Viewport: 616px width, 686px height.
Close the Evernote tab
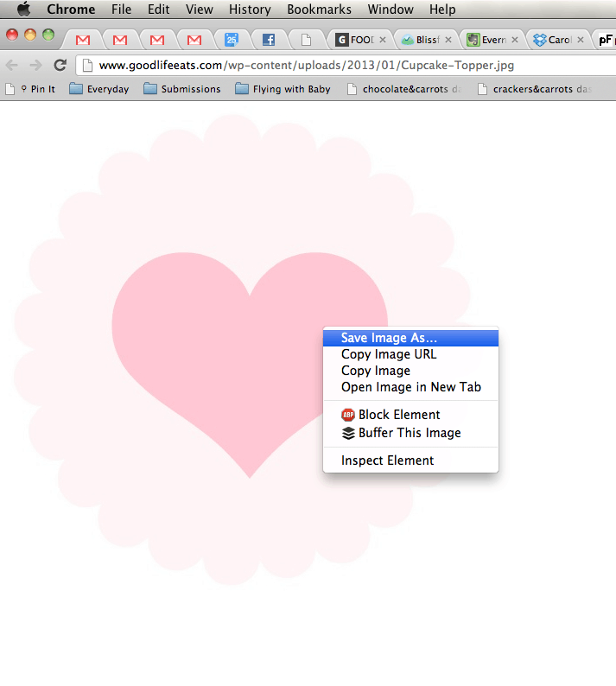coord(515,40)
